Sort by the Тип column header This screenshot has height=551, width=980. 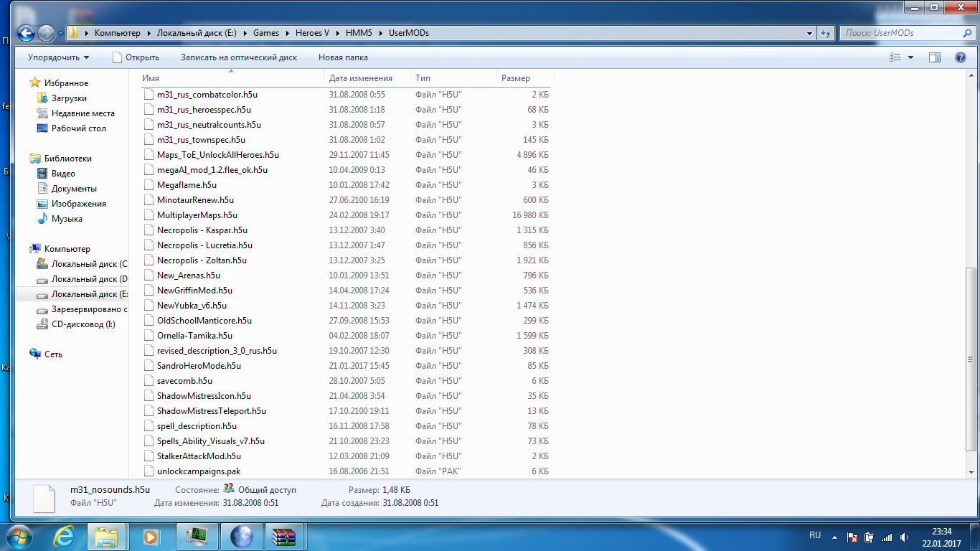click(x=453, y=78)
